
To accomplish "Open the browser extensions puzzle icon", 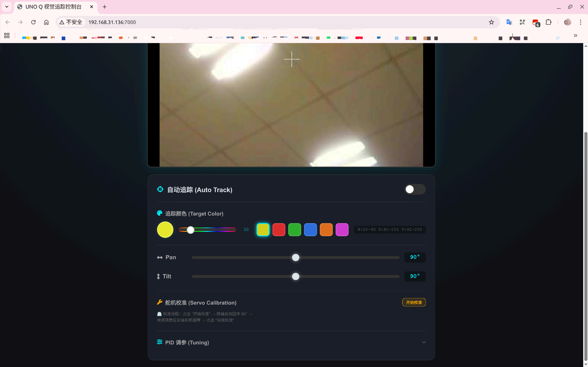I will tap(548, 22).
